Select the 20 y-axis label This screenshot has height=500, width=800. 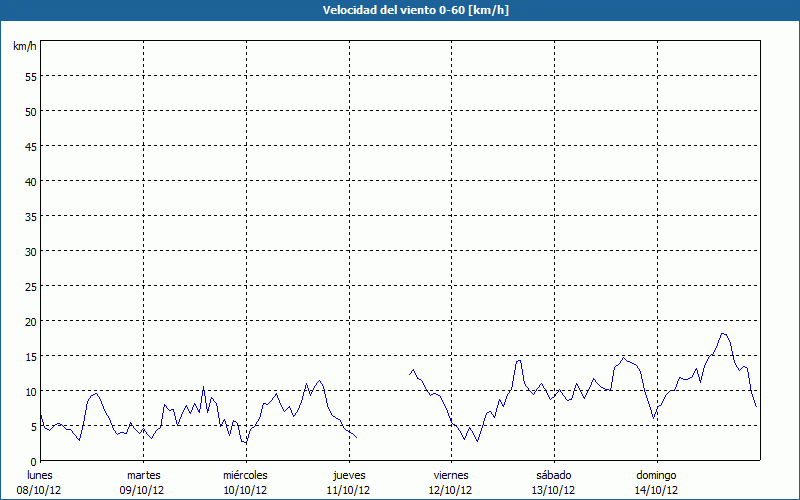pos(30,321)
